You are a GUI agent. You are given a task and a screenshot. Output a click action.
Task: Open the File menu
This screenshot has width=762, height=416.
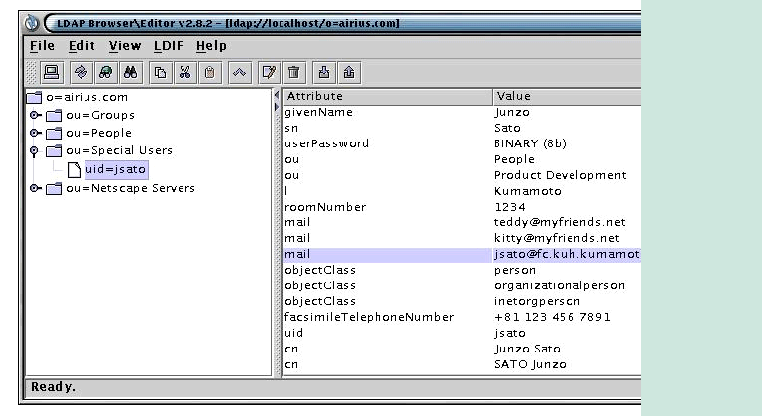42,46
